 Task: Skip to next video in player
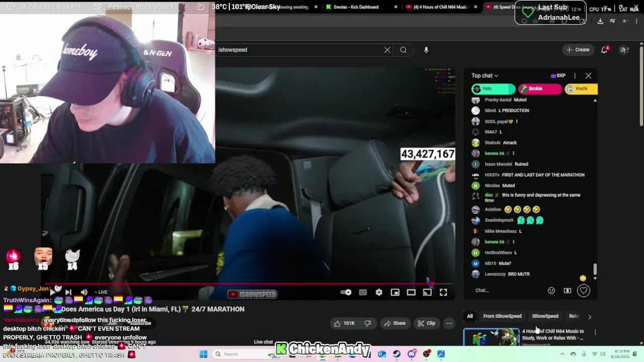[68, 292]
